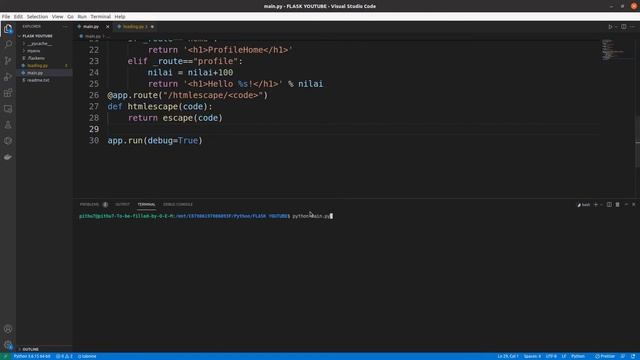Open errors and warnings count in status bar
The width and height of the screenshot is (640, 360).
pos(64,356)
